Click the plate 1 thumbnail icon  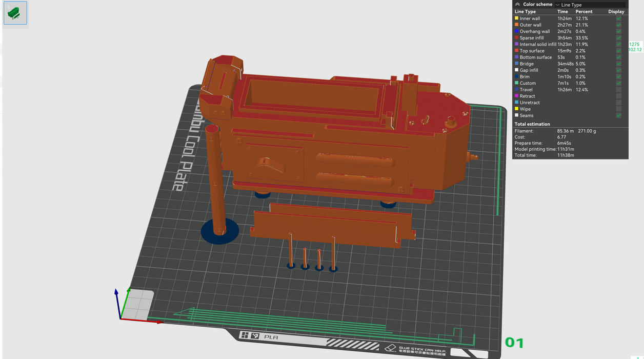[15, 13]
